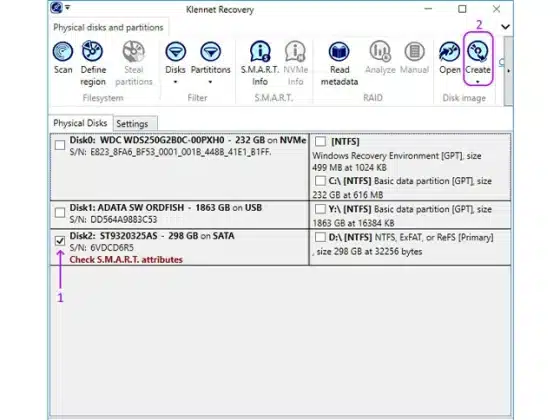Viewport: 560px width, 420px height.
Task: Check the Disk0 WDC checkbox
Action: click(60, 145)
